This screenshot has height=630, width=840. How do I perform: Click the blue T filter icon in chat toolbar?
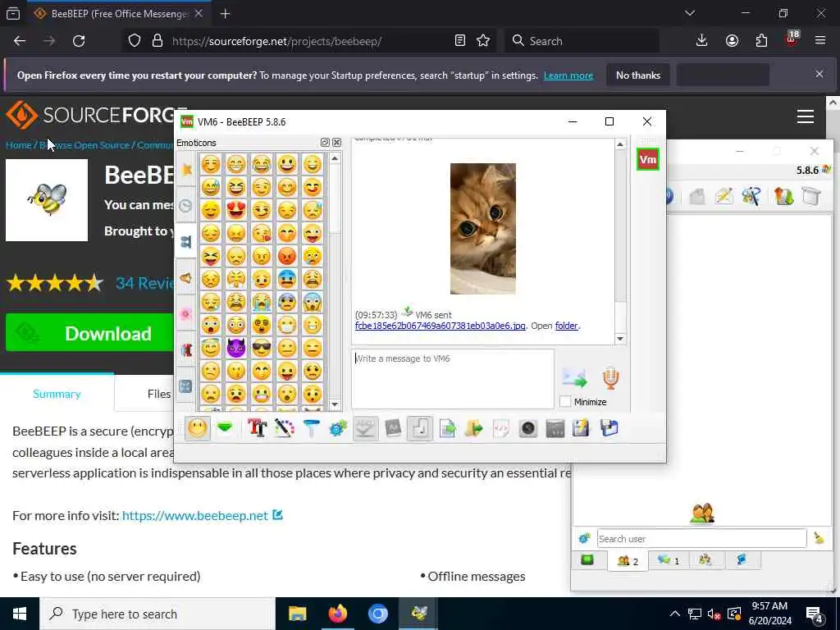click(311, 428)
